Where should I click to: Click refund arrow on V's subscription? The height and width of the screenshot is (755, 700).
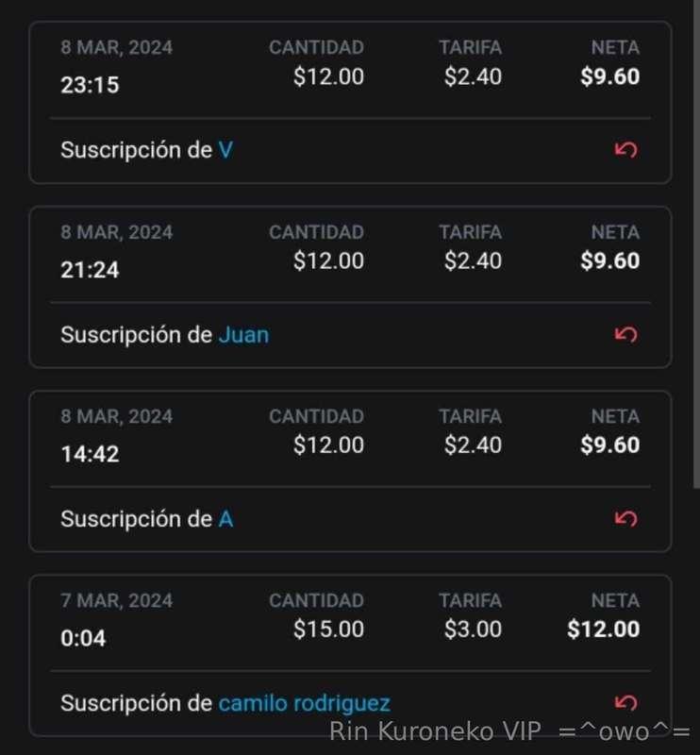point(625,150)
